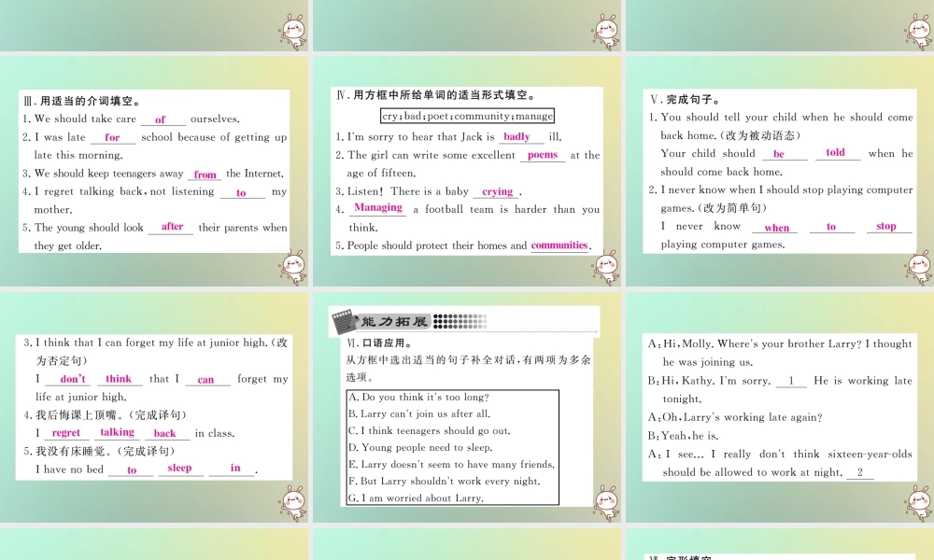Click the instruction '改为简单句'
The height and width of the screenshot is (560, 934).
[x=734, y=208]
